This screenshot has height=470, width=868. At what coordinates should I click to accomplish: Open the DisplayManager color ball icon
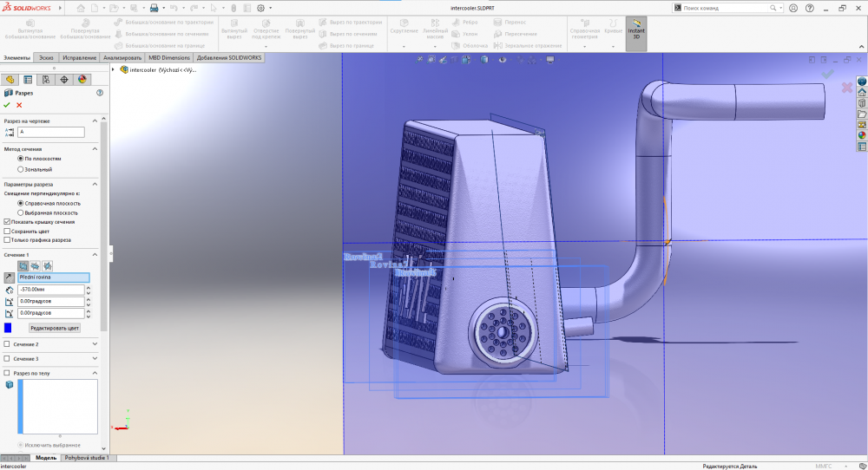click(82, 79)
